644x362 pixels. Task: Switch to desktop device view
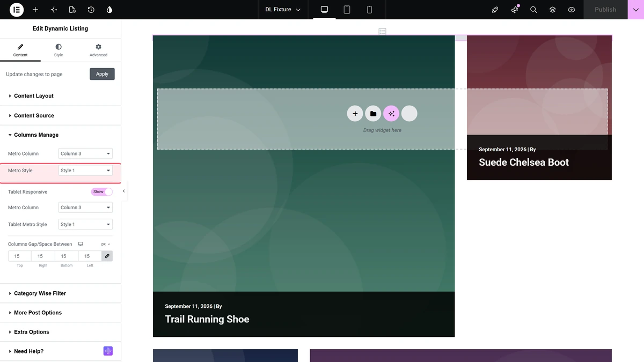(x=324, y=10)
